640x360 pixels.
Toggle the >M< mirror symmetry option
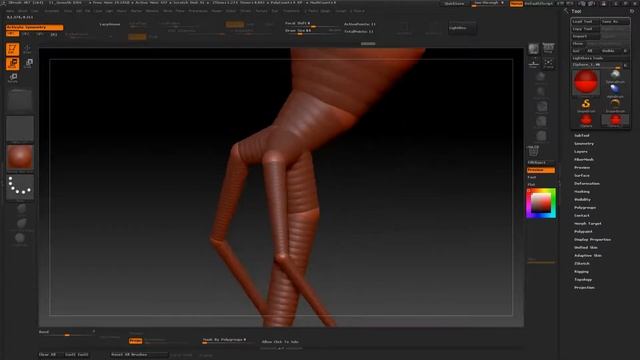click(x=53, y=35)
